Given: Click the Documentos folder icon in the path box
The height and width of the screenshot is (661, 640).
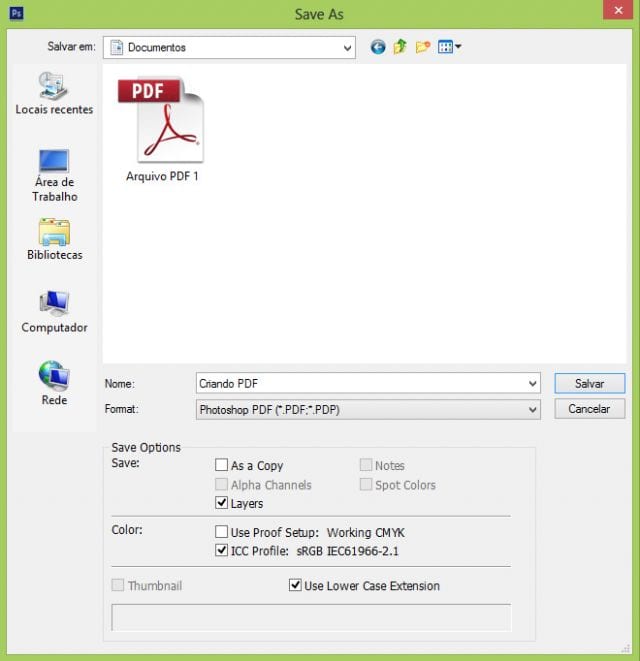Looking at the screenshot, I should click(116, 47).
